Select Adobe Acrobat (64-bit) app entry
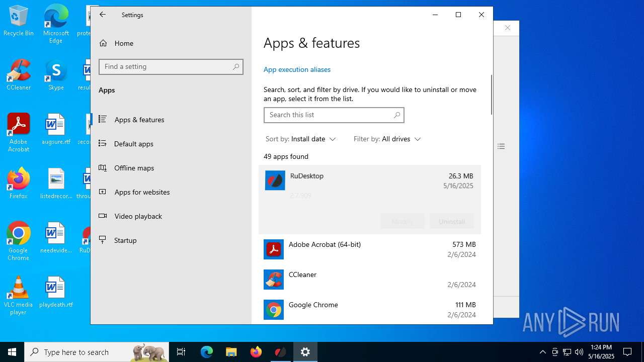 (x=370, y=249)
